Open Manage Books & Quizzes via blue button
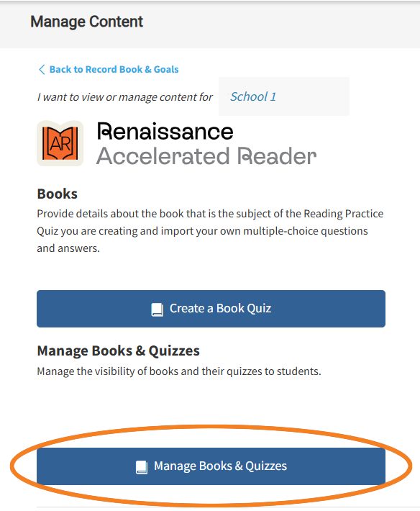Screen dimensions: 420x511 pyautogui.click(x=211, y=466)
